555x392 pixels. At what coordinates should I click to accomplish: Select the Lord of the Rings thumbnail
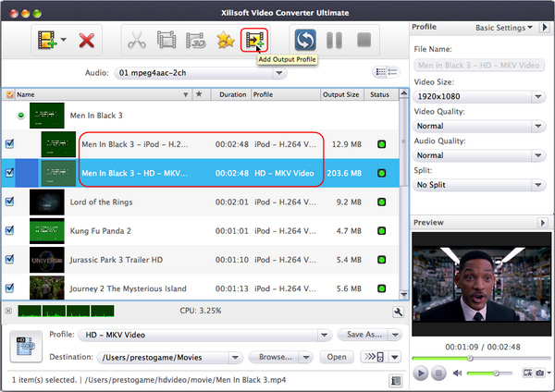(47, 202)
